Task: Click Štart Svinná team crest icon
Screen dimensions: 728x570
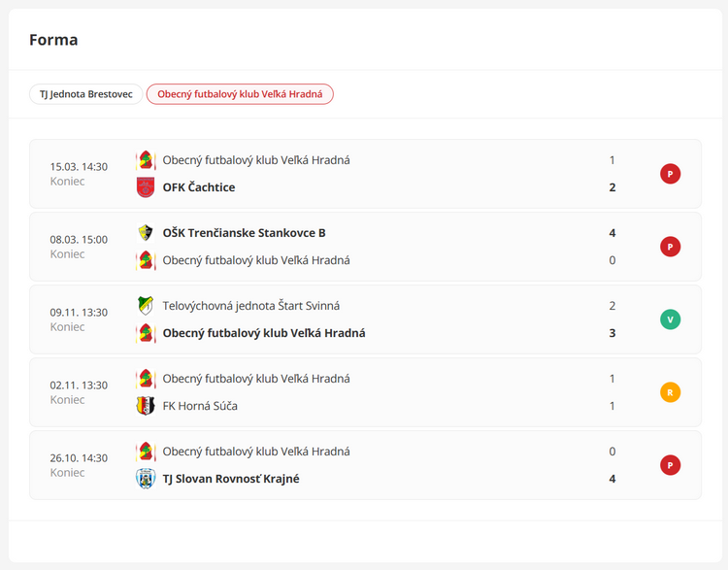Action: (146, 306)
